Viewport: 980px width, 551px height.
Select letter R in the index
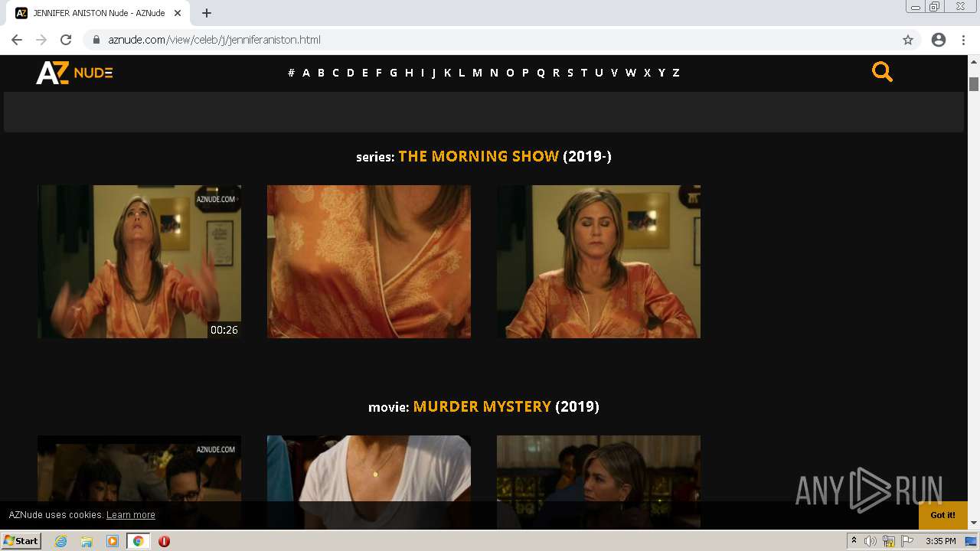(556, 73)
